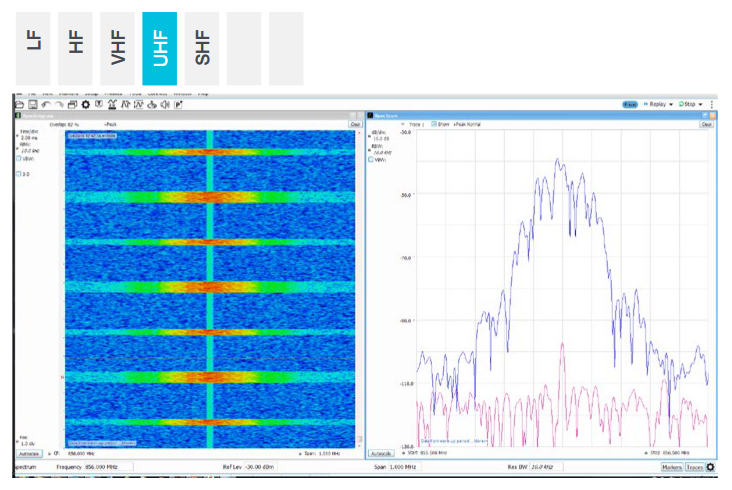Click the gear icon in bottom status bar
Viewport: 732px width, 490px height.
pyautogui.click(x=710, y=467)
